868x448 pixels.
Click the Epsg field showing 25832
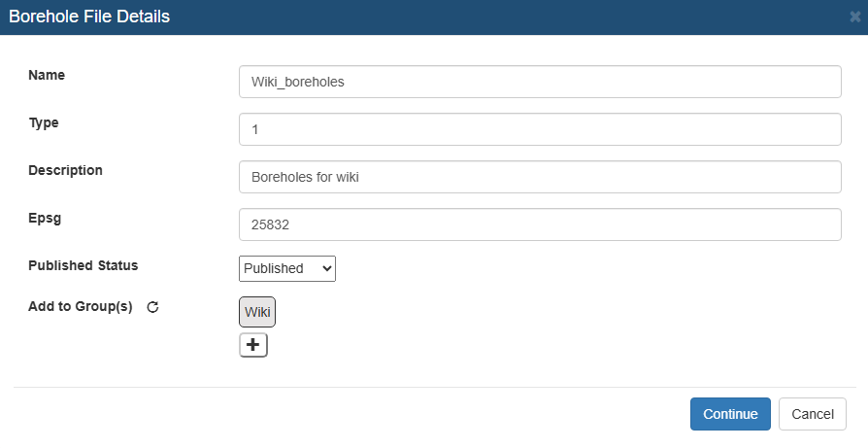[540, 224]
